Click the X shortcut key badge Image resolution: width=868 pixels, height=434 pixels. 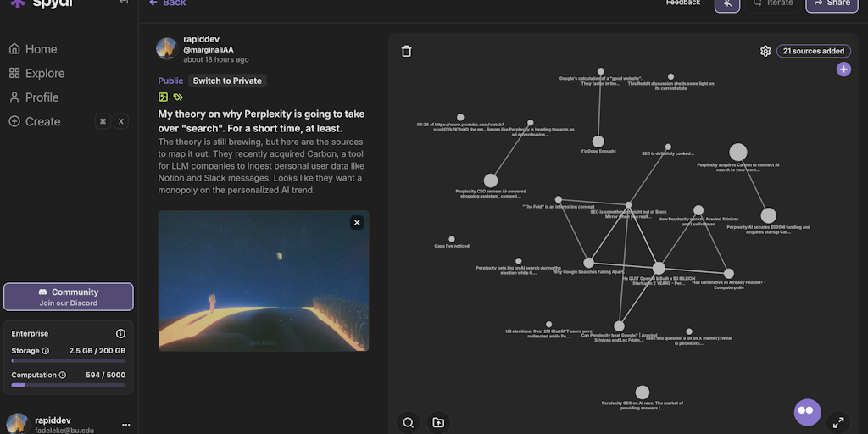click(121, 121)
